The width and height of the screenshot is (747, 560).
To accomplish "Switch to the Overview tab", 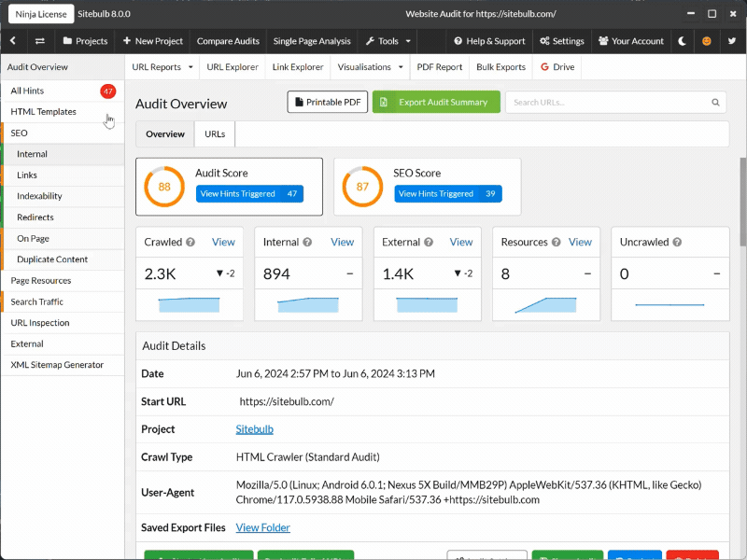I will point(165,134).
